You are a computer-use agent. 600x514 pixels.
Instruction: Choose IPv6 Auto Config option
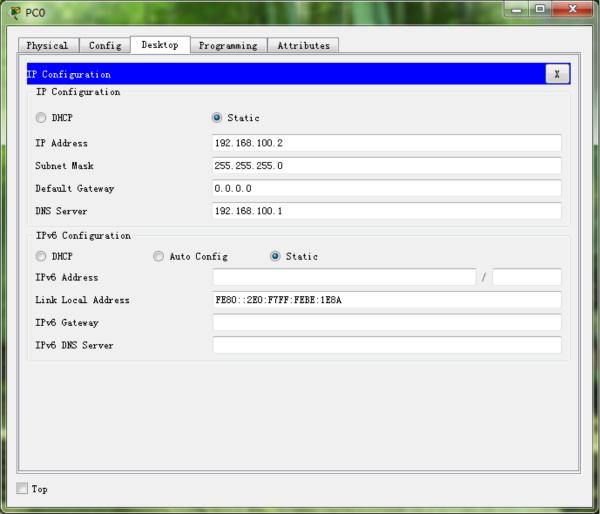click(x=158, y=256)
